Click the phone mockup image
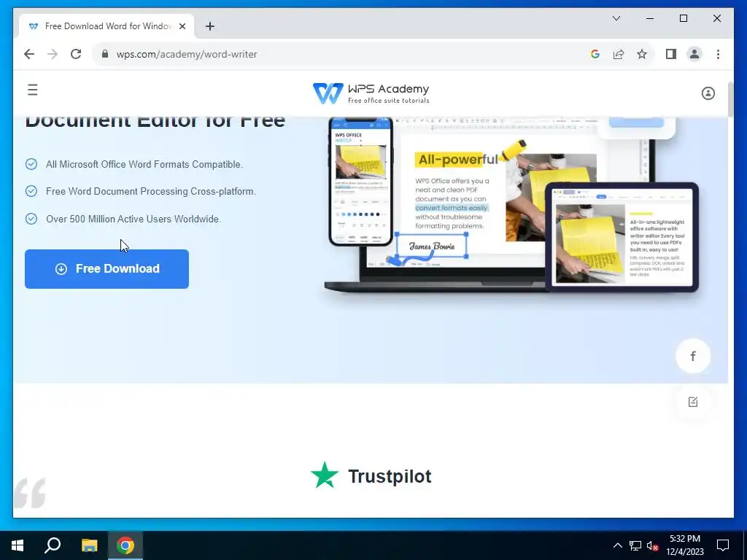 click(x=360, y=182)
